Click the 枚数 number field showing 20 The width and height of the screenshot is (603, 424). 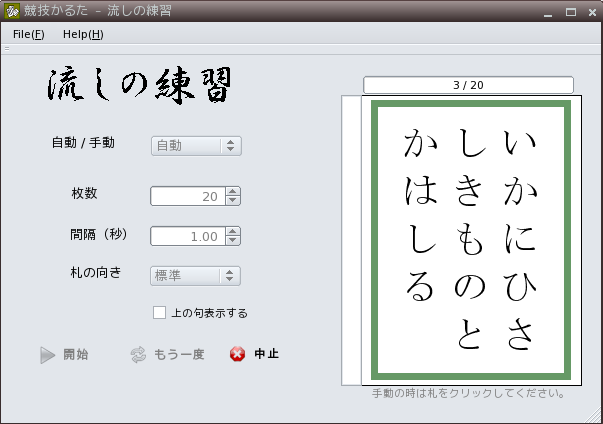point(187,197)
